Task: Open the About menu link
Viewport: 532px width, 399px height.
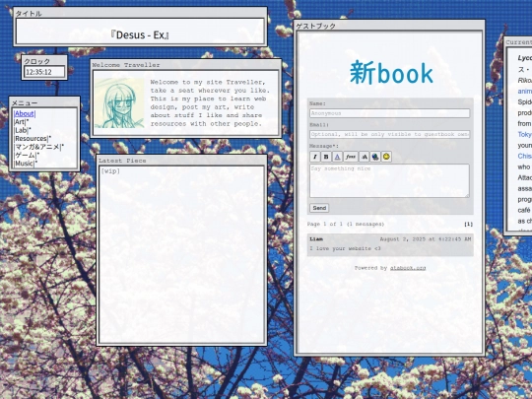Action: coord(25,113)
